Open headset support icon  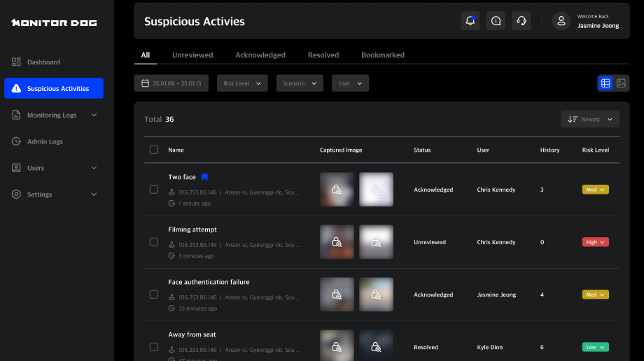coord(521,21)
